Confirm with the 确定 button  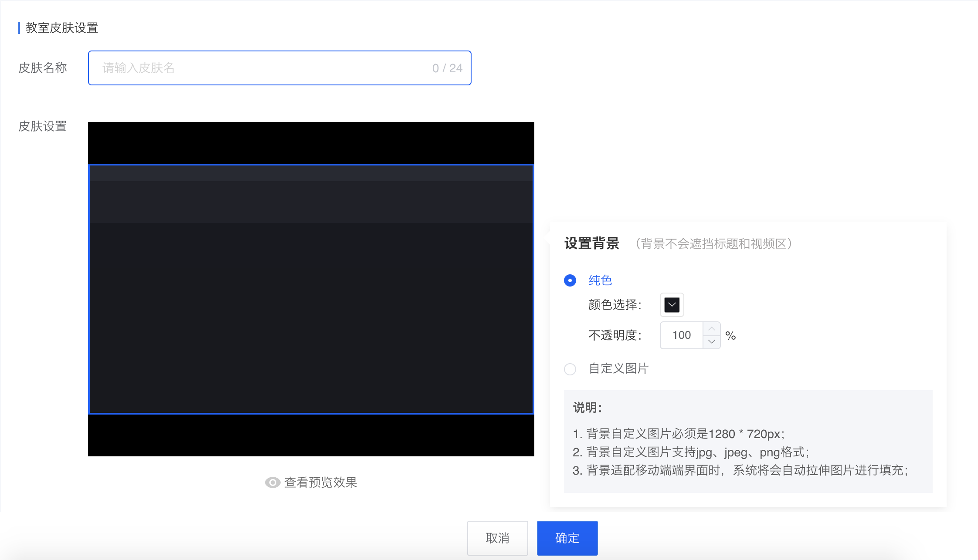(x=567, y=538)
